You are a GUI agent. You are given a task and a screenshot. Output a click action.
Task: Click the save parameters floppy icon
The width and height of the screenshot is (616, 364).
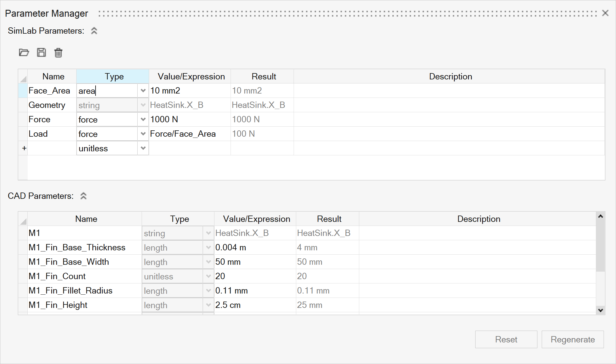pyautogui.click(x=41, y=53)
